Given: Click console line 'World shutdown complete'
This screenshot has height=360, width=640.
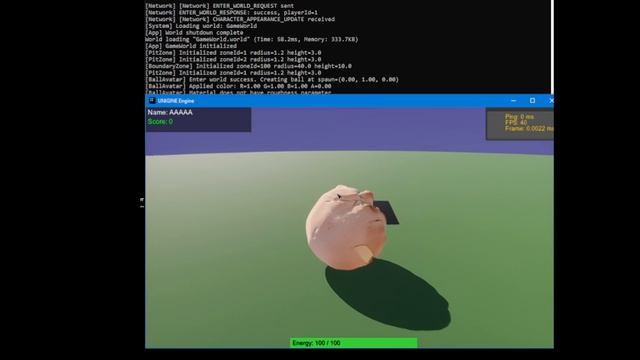Looking at the screenshot, I should [194, 33].
